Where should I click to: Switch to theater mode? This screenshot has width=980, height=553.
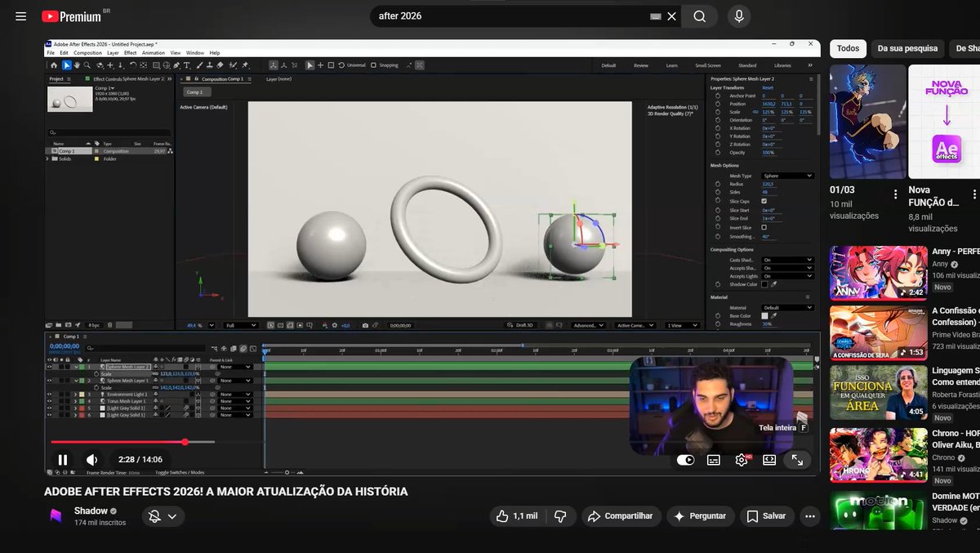[768, 460]
